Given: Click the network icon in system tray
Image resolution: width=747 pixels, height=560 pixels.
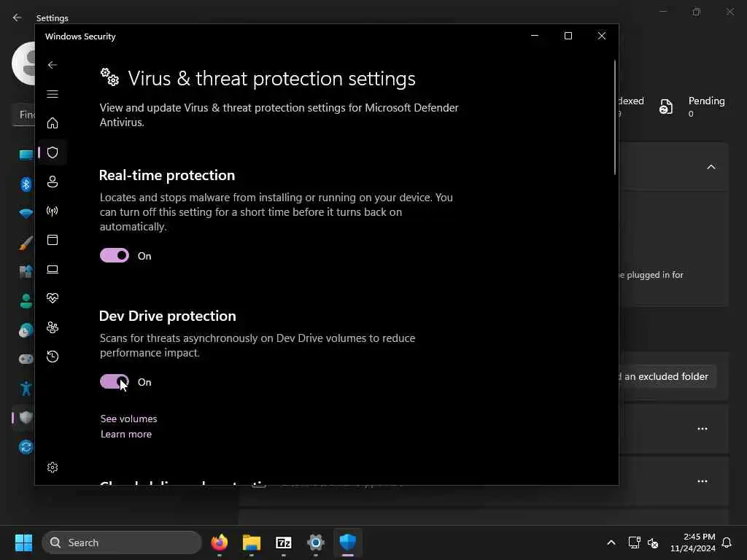Looking at the screenshot, I should pos(634,542).
